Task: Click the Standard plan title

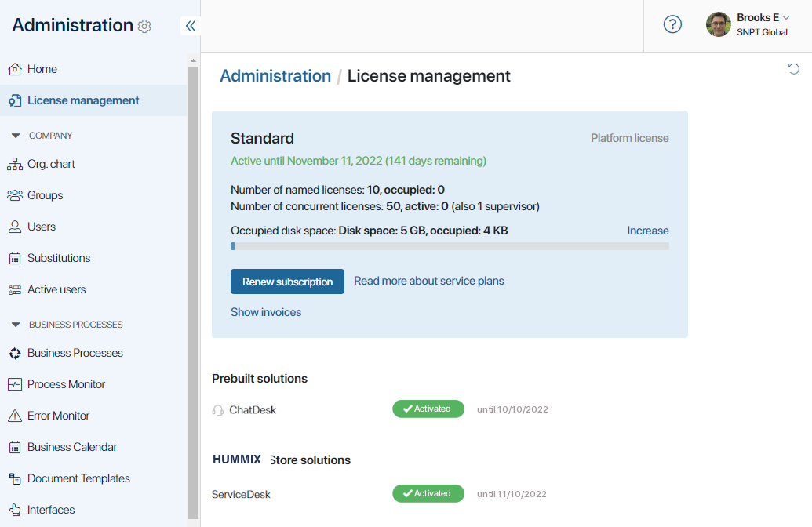Action: (262, 139)
